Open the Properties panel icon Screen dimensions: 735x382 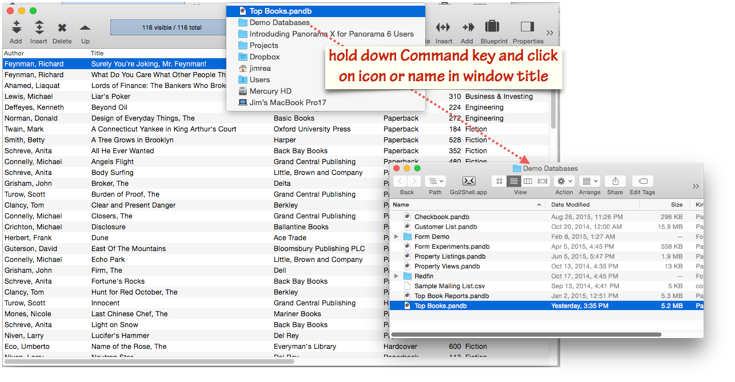[x=527, y=27]
